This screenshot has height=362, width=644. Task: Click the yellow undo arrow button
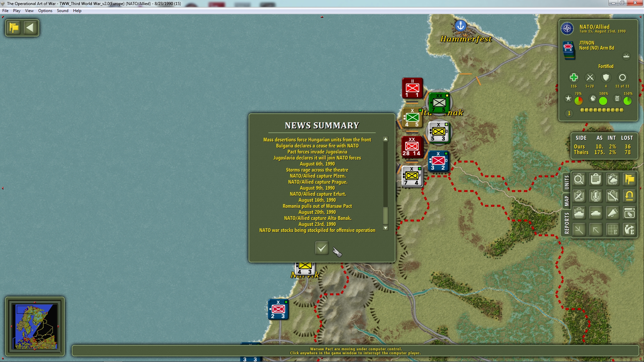[x=629, y=196]
